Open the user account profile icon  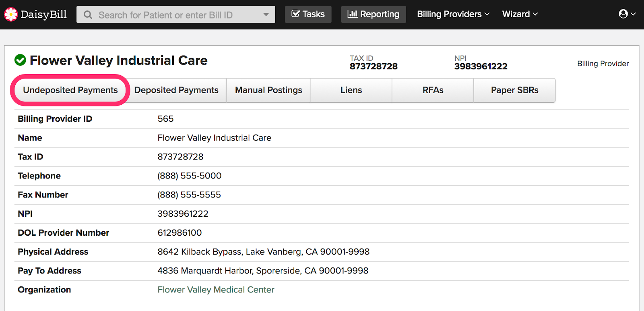[x=623, y=14]
